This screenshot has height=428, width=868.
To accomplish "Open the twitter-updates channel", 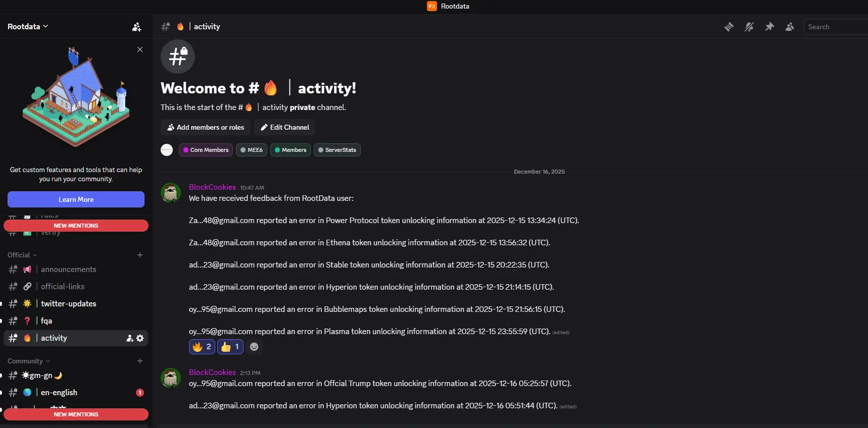I will pos(68,304).
